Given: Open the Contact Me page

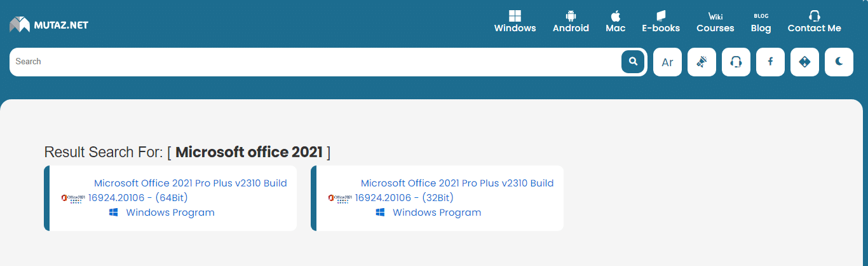Looking at the screenshot, I should (x=814, y=22).
